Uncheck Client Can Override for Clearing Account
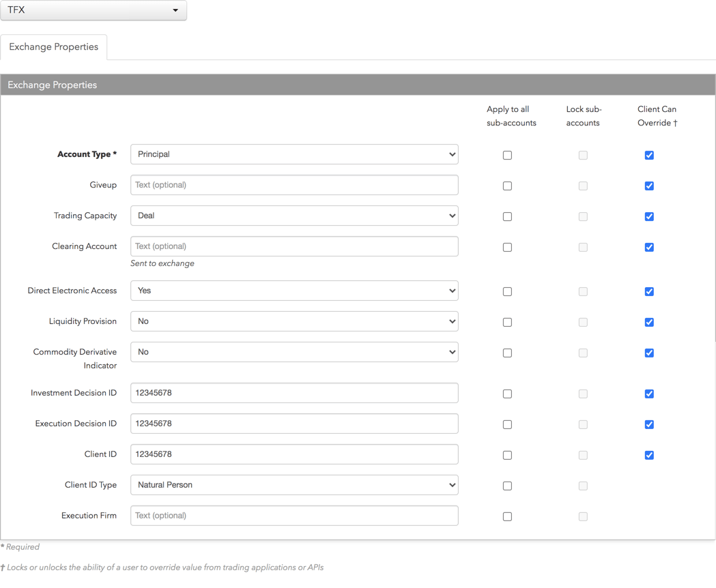Image resolution: width=716 pixels, height=588 pixels. click(x=649, y=247)
